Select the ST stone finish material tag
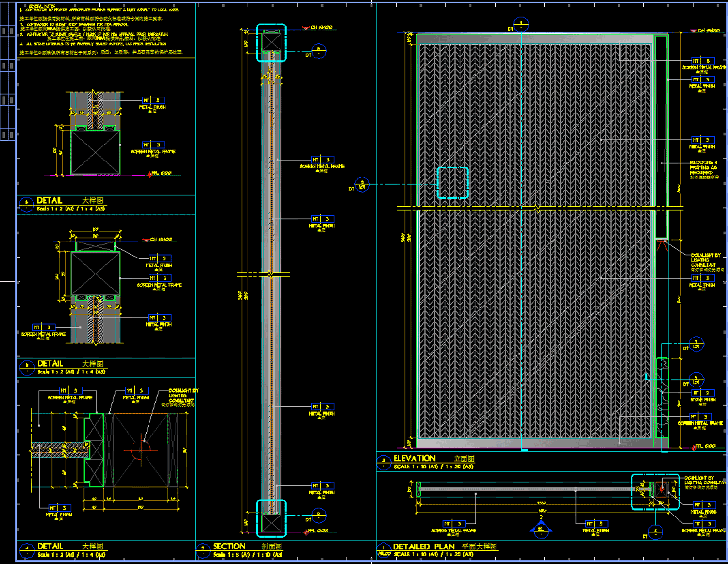The width and height of the screenshot is (728, 564). point(702,393)
